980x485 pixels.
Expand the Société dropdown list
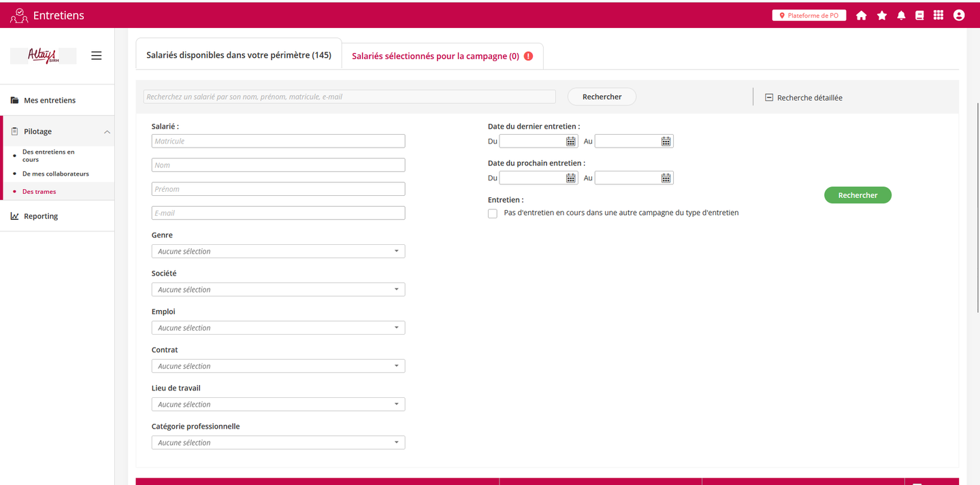[278, 290]
